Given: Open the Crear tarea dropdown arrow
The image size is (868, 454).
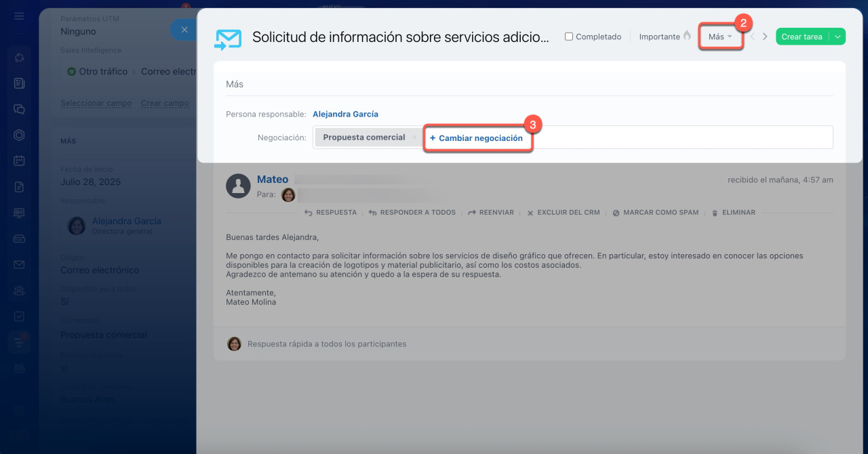Looking at the screenshot, I should 837,37.
